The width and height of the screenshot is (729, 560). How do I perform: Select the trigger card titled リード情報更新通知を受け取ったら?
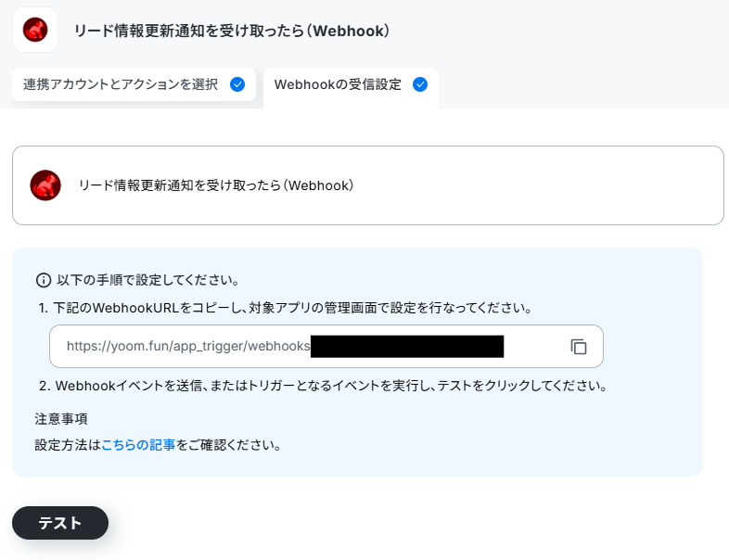(x=368, y=185)
